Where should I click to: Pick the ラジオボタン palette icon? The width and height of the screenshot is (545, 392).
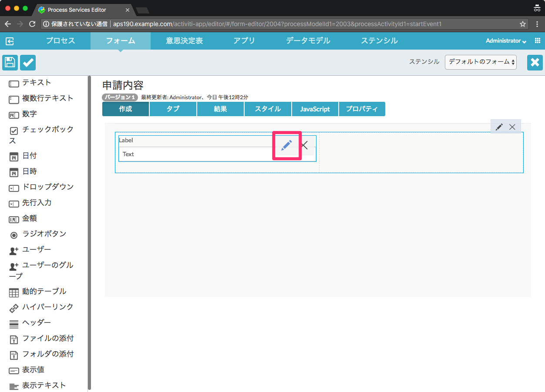(x=14, y=235)
